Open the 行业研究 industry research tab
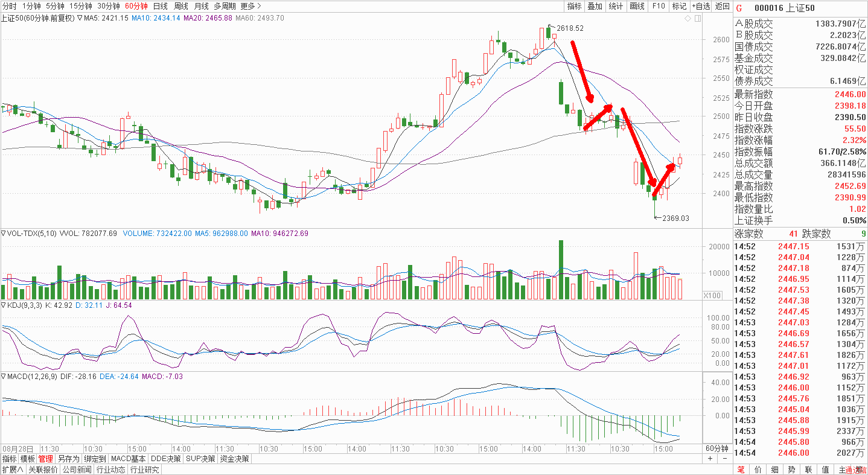Screen dimensions: 868x475 point(144,470)
